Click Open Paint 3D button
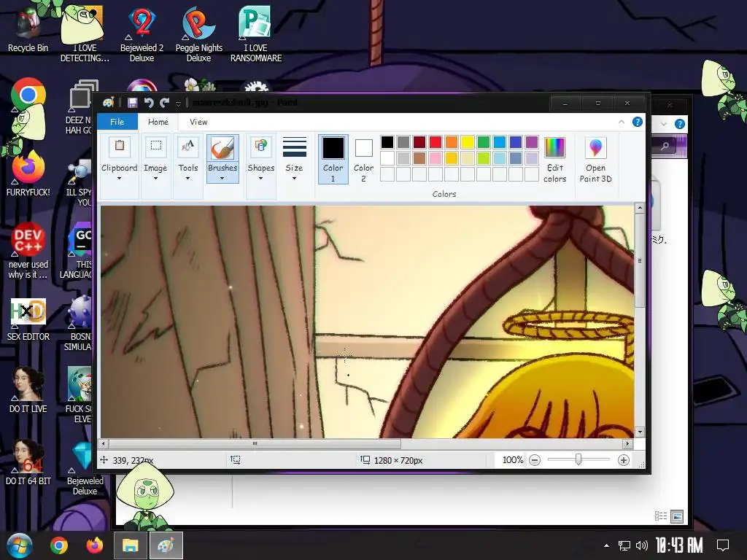Screen dimensions: 747x560 (595, 159)
